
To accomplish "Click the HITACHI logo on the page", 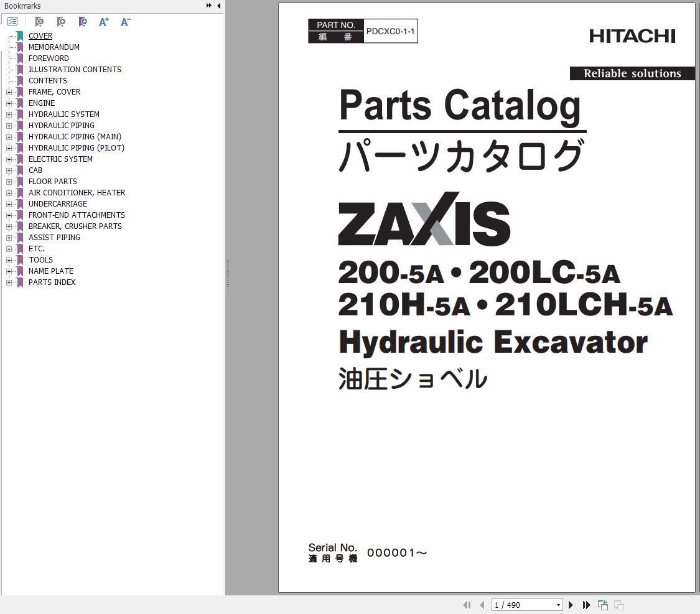I will [x=632, y=35].
